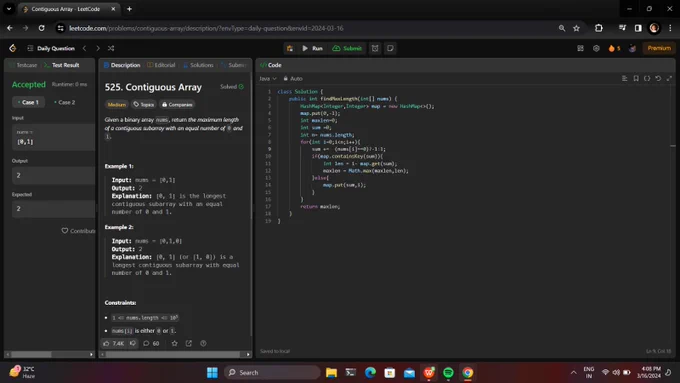
Task: Click the Contribute link in test result
Action: 78,231
